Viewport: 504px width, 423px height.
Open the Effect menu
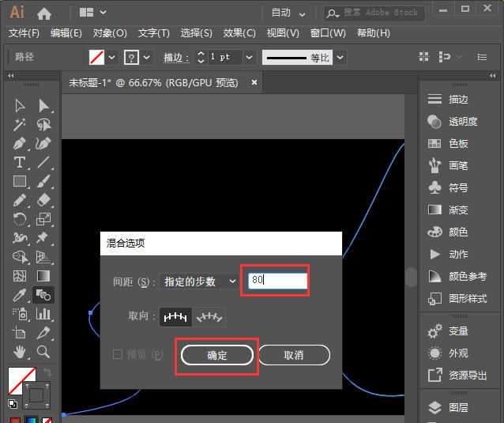tap(239, 33)
